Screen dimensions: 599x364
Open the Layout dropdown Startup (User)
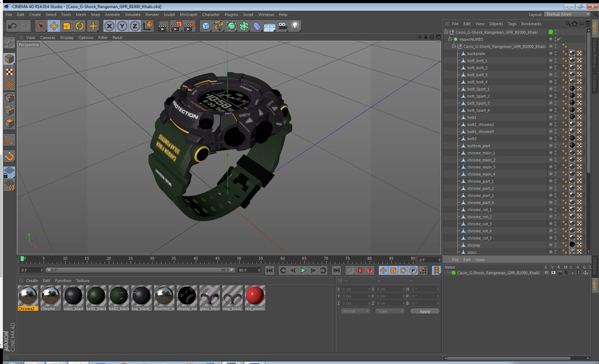(x=568, y=14)
